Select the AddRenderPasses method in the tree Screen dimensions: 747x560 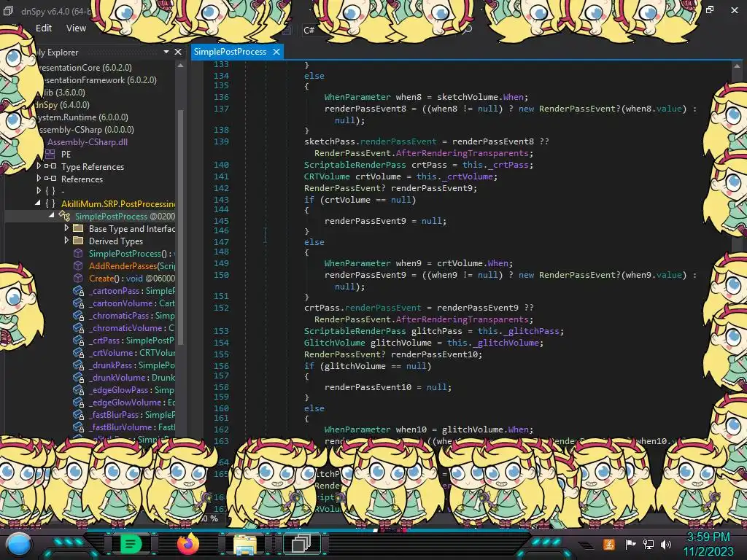[132, 265]
